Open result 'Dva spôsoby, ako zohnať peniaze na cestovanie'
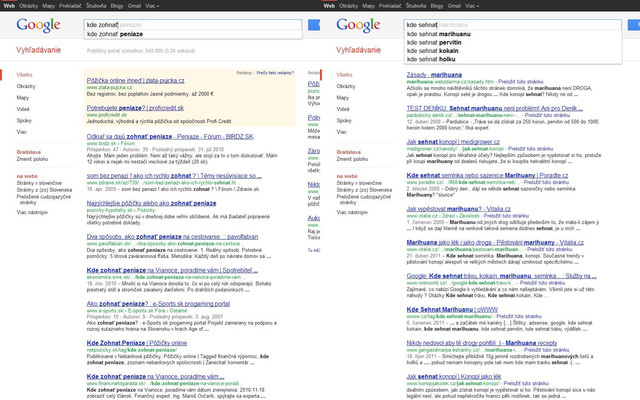 click(172, 237)
